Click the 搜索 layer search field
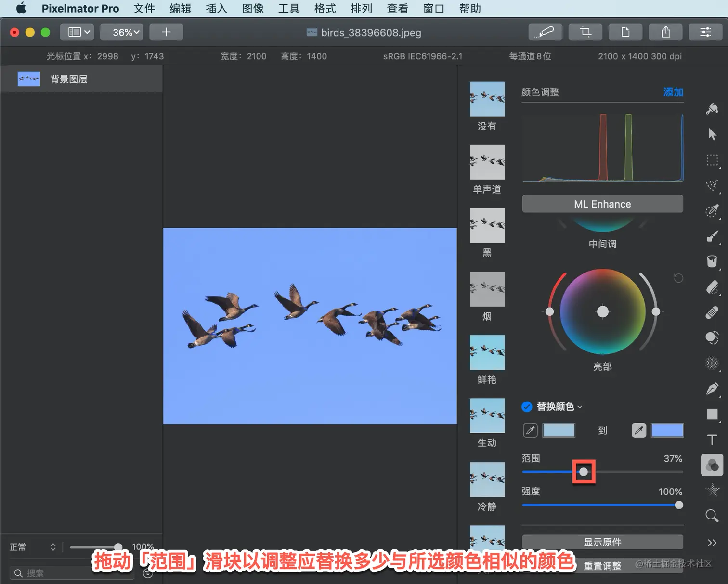The width and height of the screenshot is (728, 584). (72, 573)
